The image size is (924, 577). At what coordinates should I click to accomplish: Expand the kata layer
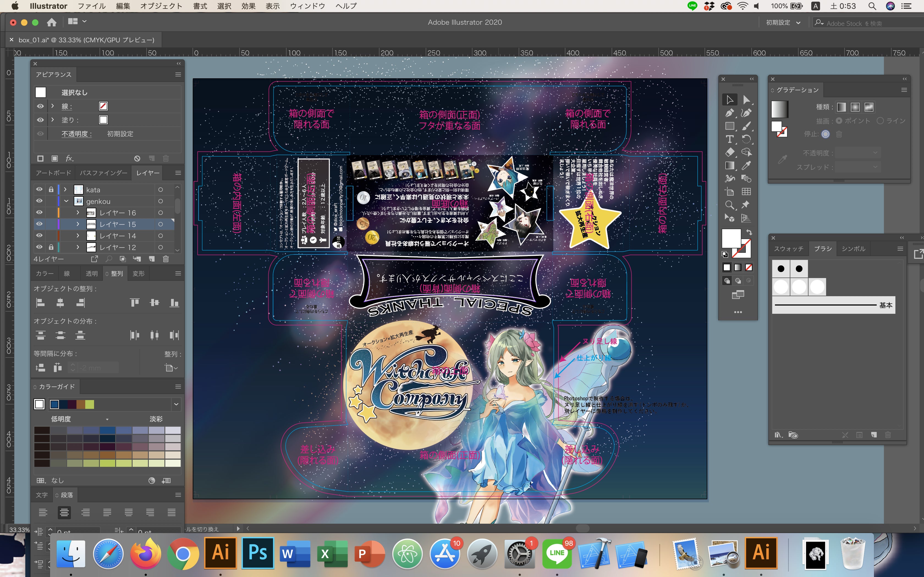coord(65,190)
